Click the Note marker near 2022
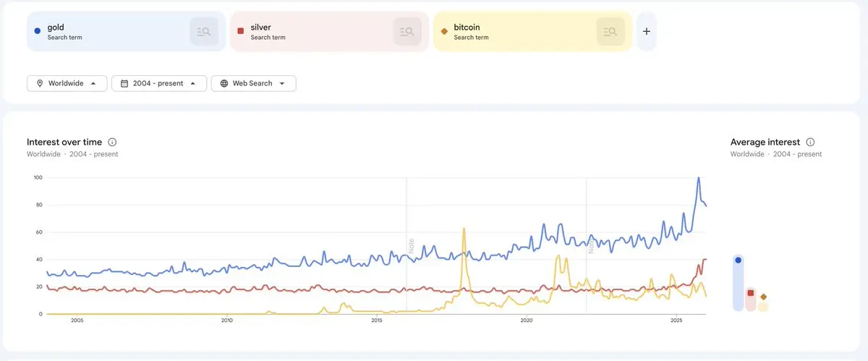This screenshot has width=868, height=361. [591, 246]
